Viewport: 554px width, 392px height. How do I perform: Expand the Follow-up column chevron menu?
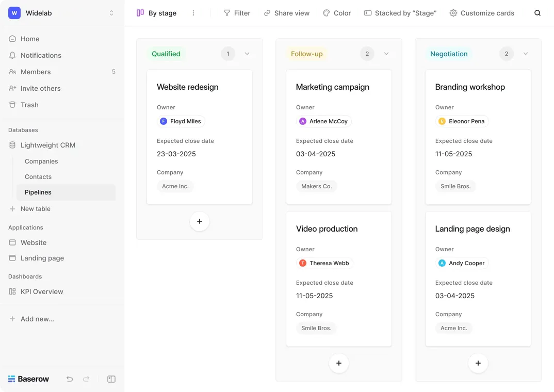[x=386, y=54]
